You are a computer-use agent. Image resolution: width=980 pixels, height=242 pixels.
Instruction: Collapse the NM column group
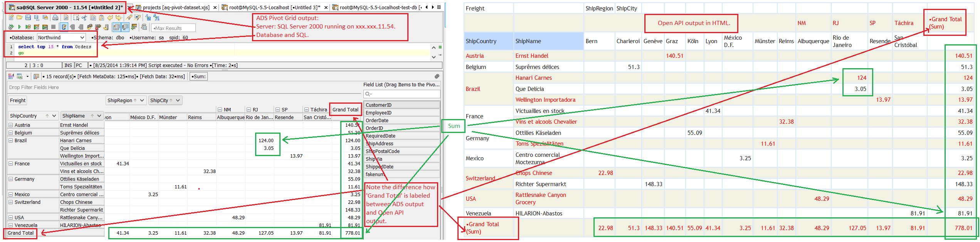pos(220,110)
